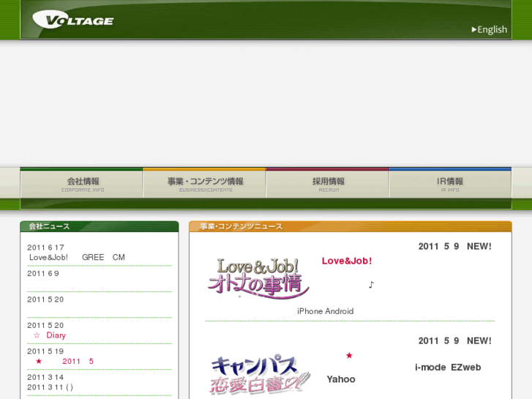Open the 採用情報 Recruit tab
Image resolution: width=532 pixels, height=399 pixels.
tap(328, 184)
